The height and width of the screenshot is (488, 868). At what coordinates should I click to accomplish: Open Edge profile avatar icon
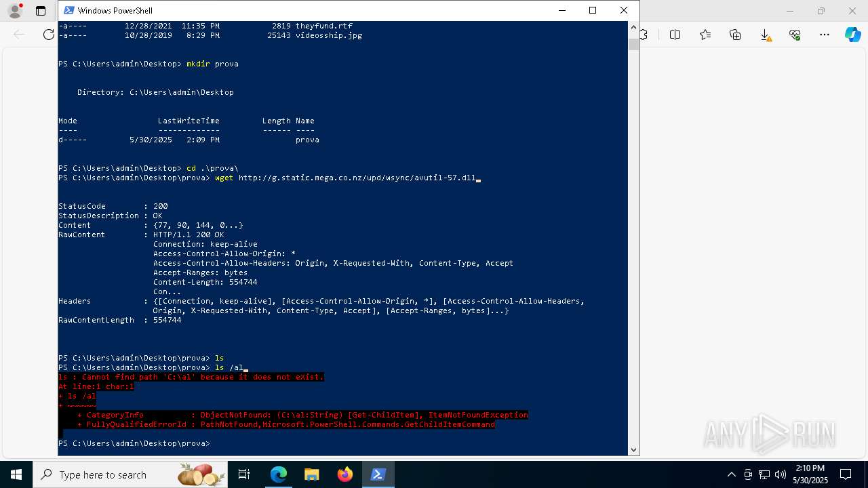[15, 11]
